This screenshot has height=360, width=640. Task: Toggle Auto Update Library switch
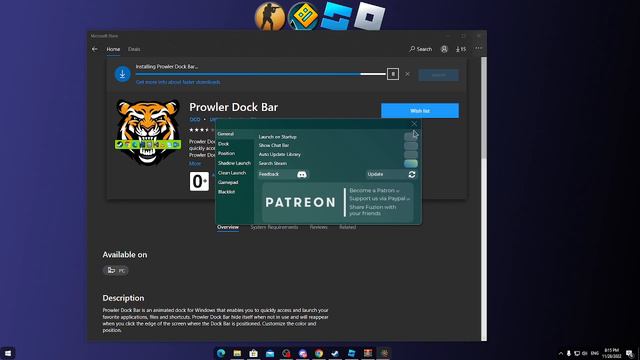tap(411, 155)
